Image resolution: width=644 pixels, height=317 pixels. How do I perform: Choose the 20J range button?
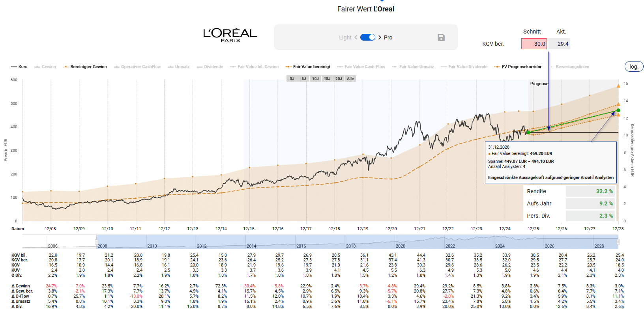point(339,79)
